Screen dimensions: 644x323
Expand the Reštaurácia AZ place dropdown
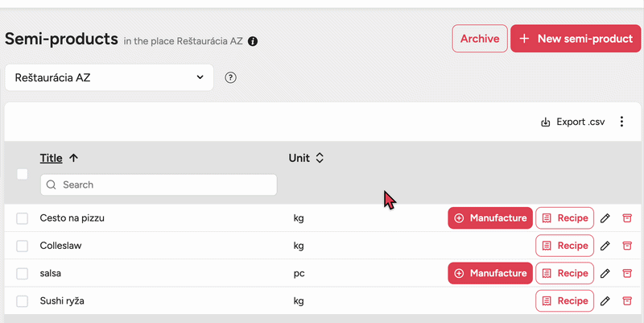pos(109,78)
